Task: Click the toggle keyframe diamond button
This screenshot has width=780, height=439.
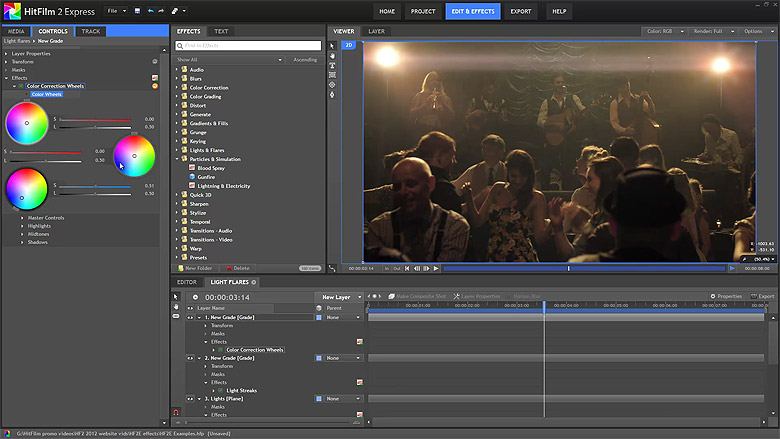Action: (374, 296)
